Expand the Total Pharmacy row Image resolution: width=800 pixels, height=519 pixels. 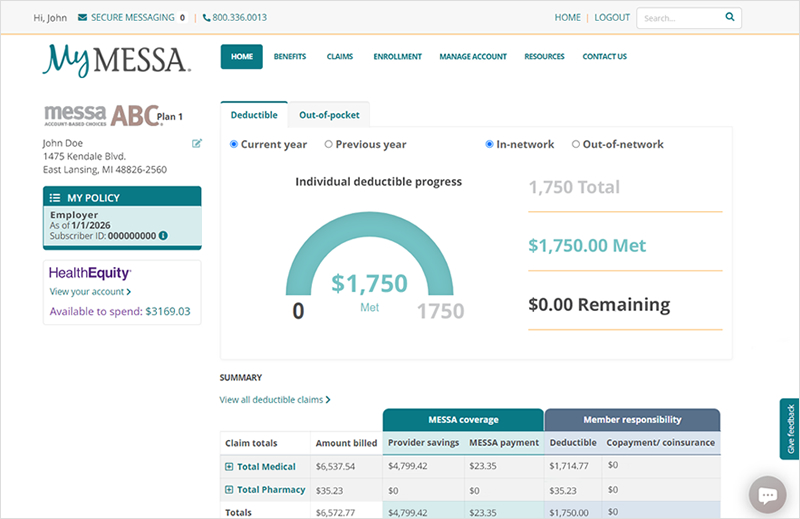229,489
